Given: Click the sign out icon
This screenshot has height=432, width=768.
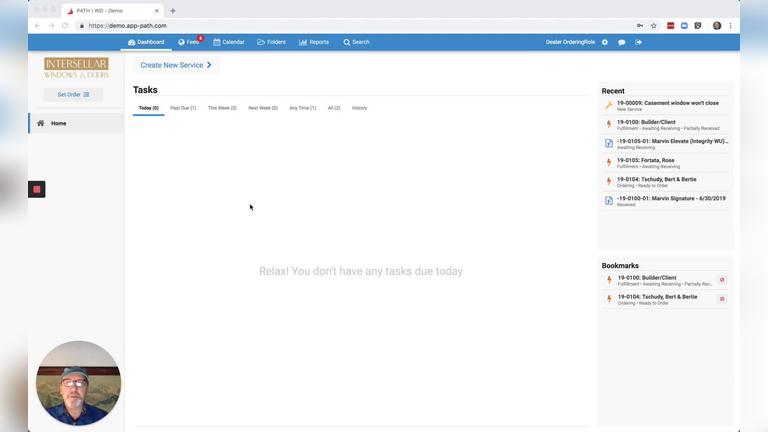Looking at the screenshot, I should [x=638, y=42].
